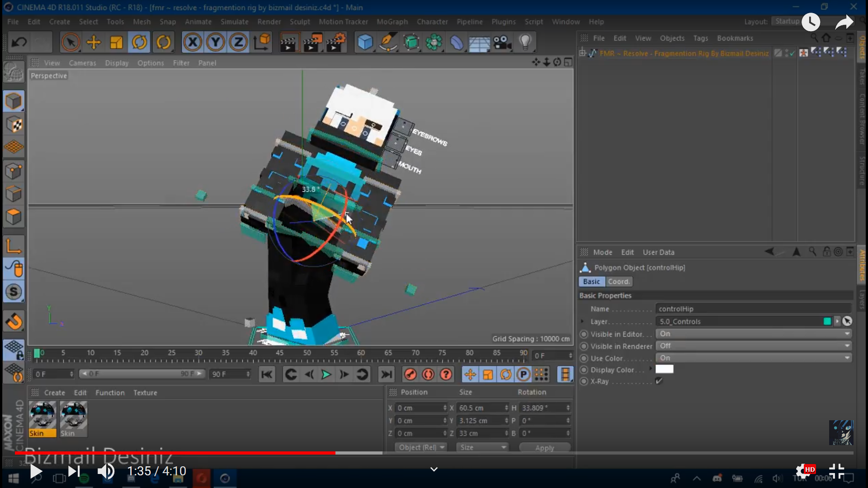Go to start of animation
This screenshot has width=868, height=488.
pyautogui.click(x=267, y=375)
